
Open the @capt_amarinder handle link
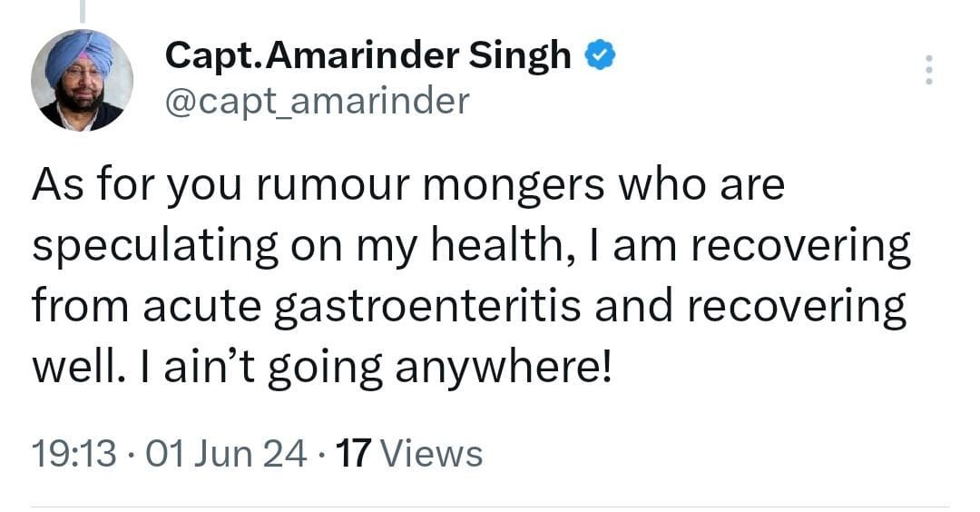[317, 101]
